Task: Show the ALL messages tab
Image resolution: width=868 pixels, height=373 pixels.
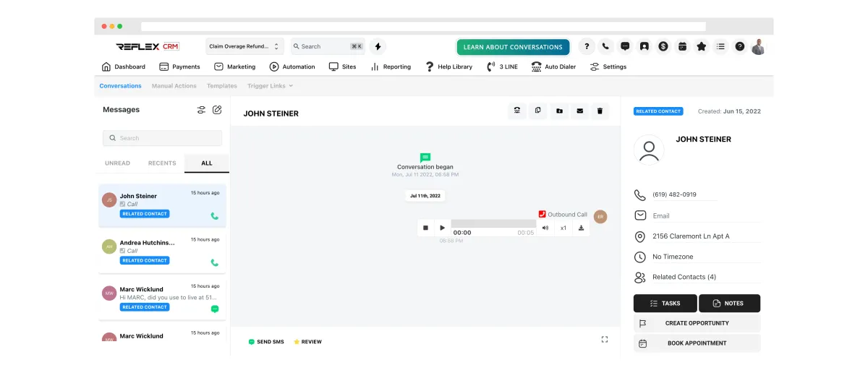Action: tap(207, 163)
